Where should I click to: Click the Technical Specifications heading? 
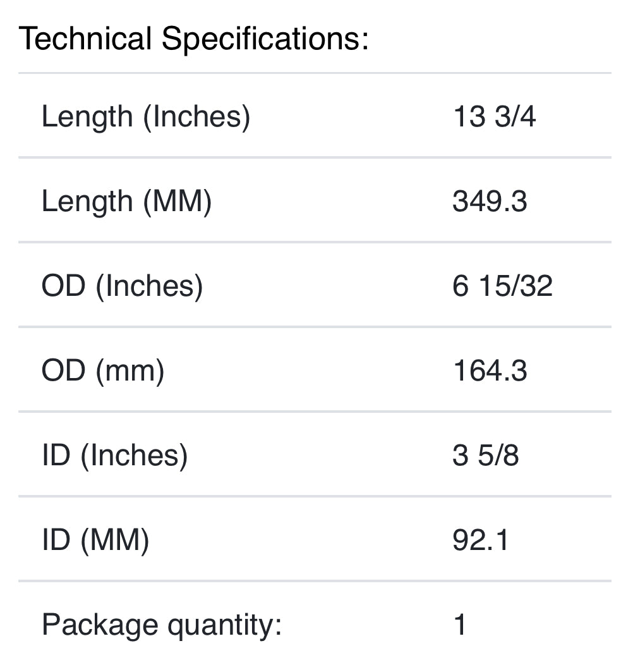[193, 39]
